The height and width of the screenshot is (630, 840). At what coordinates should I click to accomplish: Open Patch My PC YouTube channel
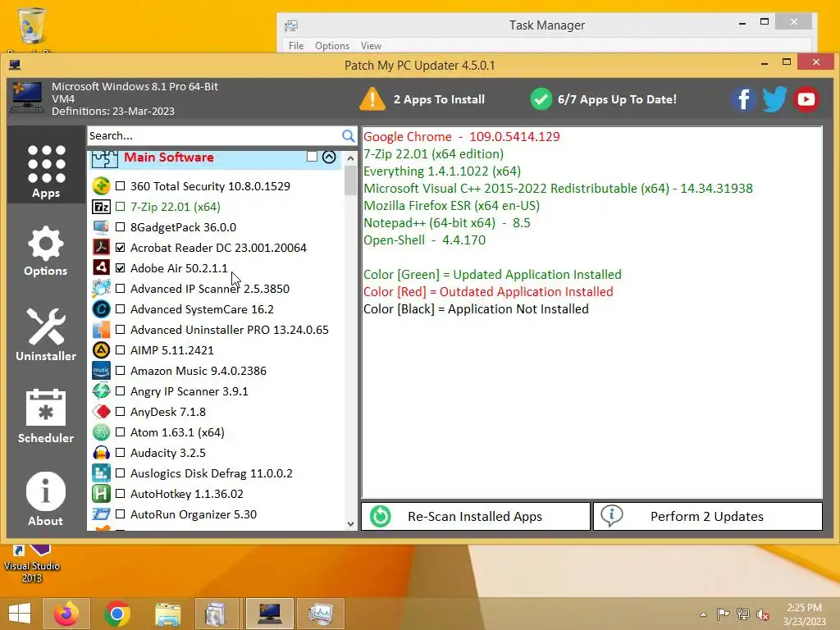(806, 99)
